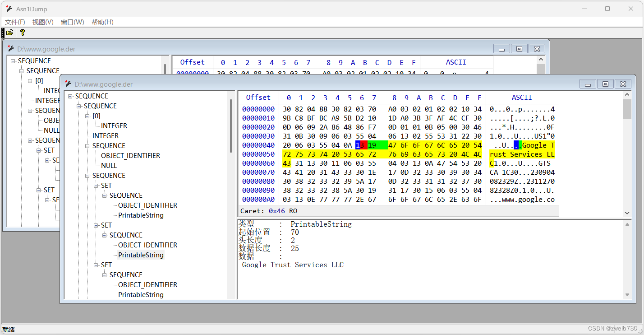Screen dimensions: 644x335
Task: Minimize the back www.google.der child window
Action: pyautogui.click(x=501, y=49)
